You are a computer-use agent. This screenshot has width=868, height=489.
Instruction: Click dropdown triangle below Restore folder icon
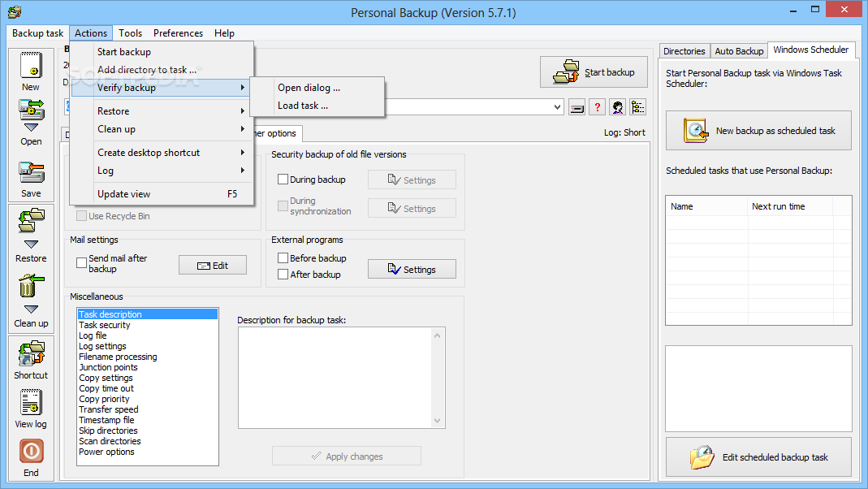(x=31, y=244)
